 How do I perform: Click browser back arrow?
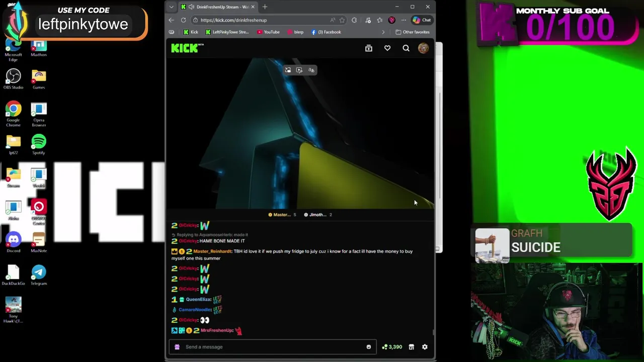click(x=171, y=20)
